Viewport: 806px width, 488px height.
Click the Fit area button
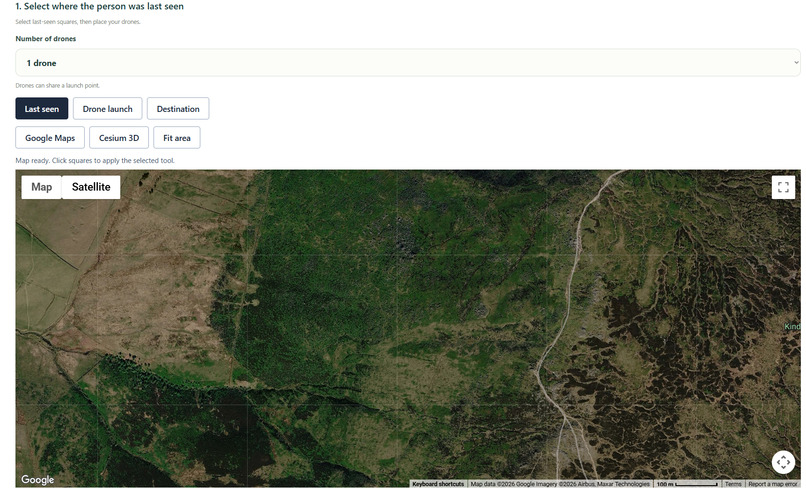pyautogui.click(x=177, y=138)
